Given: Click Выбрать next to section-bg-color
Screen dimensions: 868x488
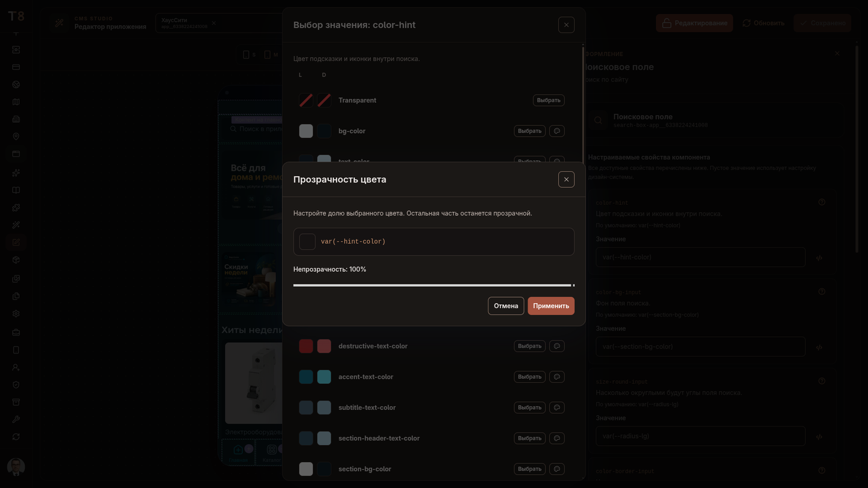Looking at the screenshot, I should [x=530, y=469].
